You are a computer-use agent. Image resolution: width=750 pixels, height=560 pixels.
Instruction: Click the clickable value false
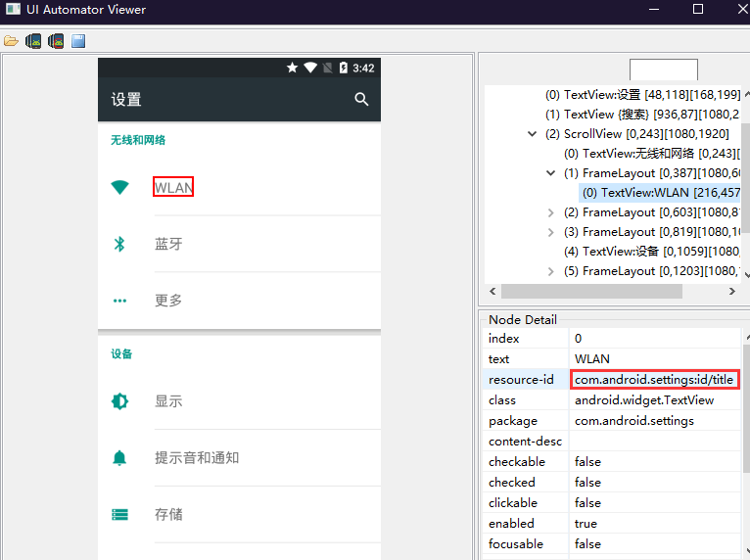click(x=587, y=503)
